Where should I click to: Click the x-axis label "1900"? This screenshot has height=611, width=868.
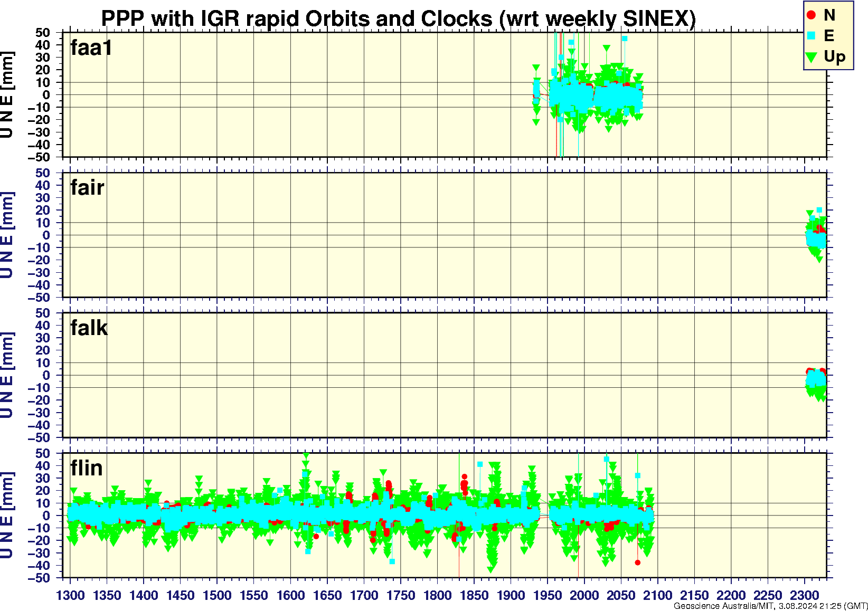pos(511,595)
